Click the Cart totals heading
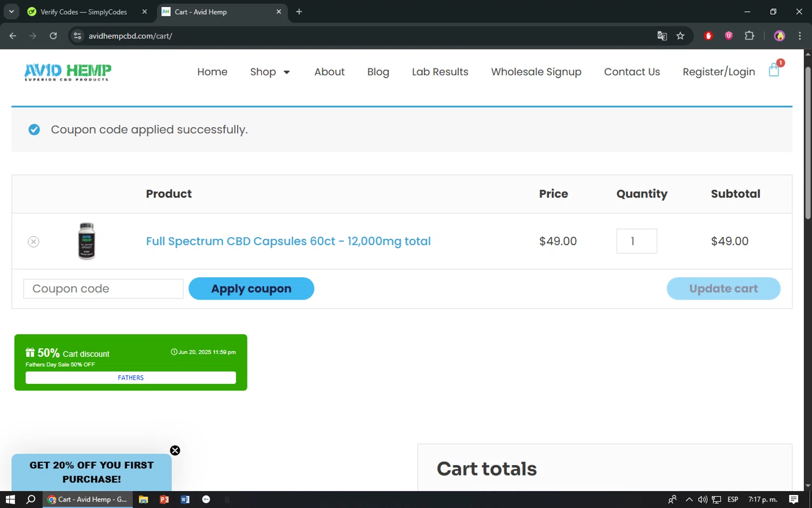Screen dimensions: 812x508 487,468
